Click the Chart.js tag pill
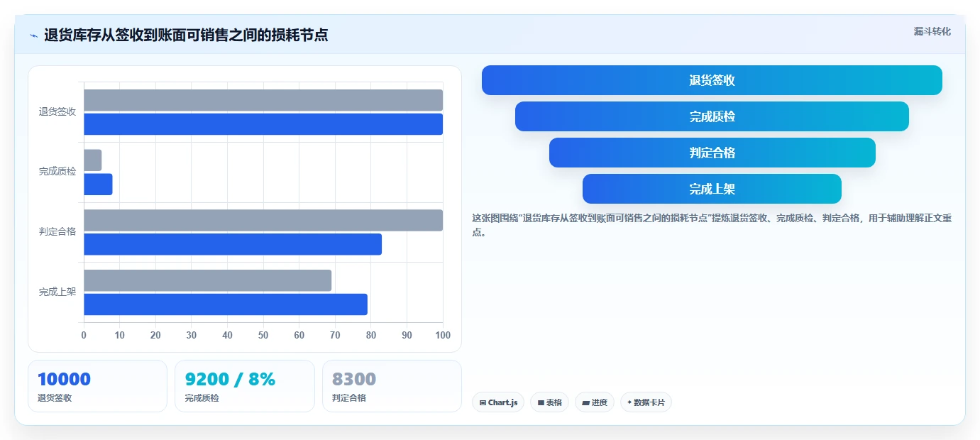Image resolution: width=980 pixels, height=440 pixels. point(498,402)
